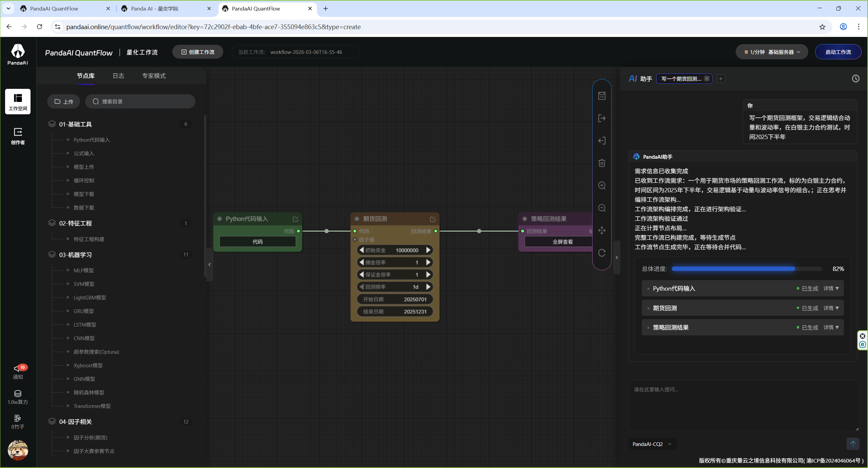This screenshot has height=468, width=868.
Task: Expand 详情 for 策略回测结果 progress row
Action: (x=831, y=327)
